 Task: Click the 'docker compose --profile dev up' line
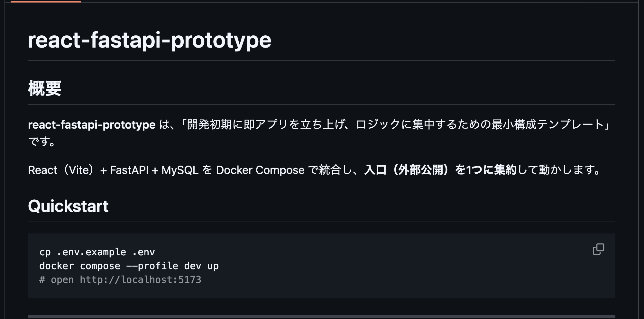(x=129, y=266)
